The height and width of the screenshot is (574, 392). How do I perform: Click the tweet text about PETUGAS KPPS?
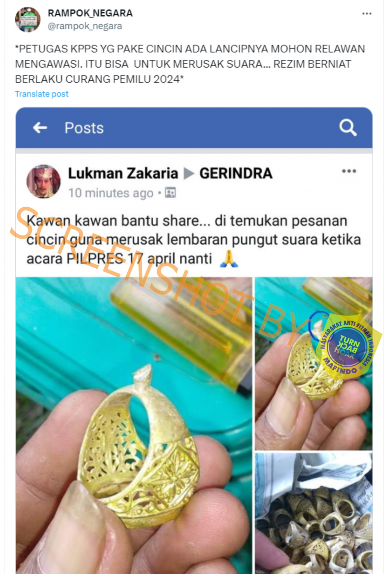tap(190, 64)
